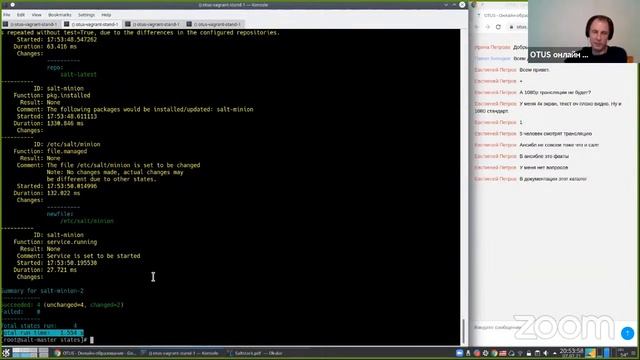Click the 'Function: file.managed' line
The height and width of the screenshot is (360, 640).
point(50,151)
